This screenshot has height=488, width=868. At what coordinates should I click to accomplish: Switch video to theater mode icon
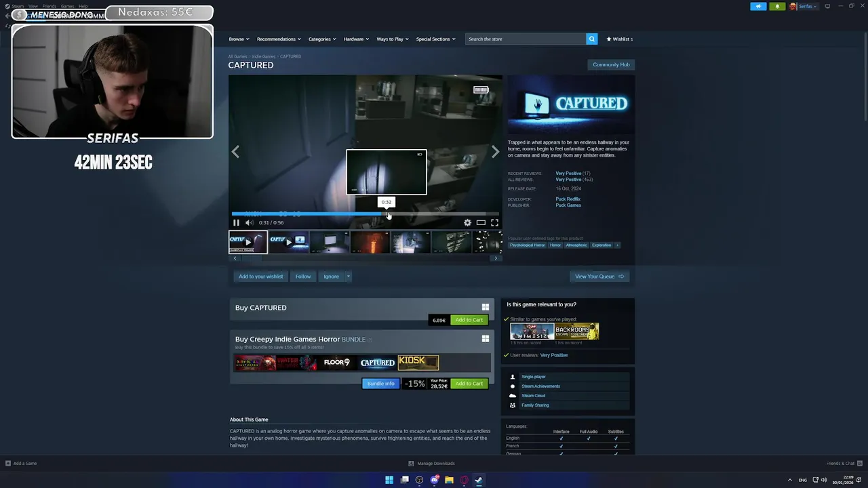point(481,222)
